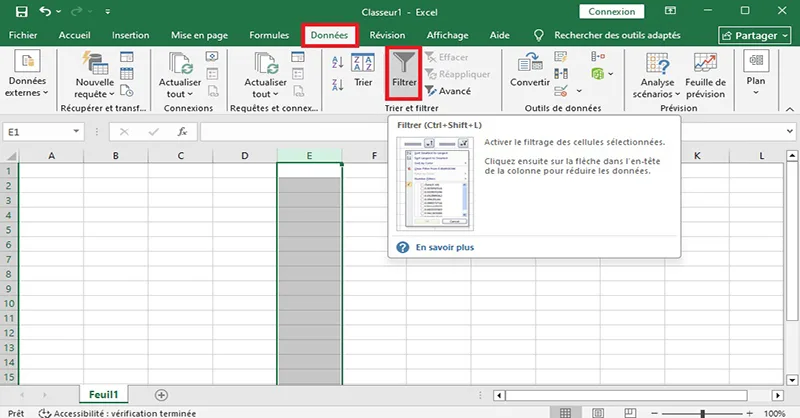Open Customize Quick Access Toolbar arrow
Screen dimensions: 800x418
(x=108, y=11)
